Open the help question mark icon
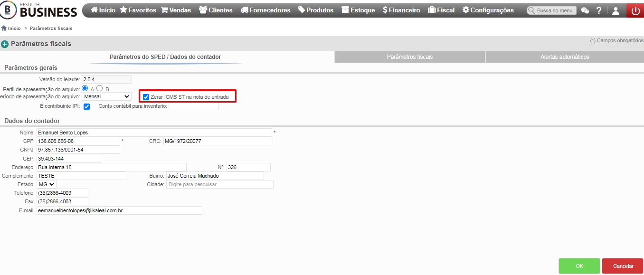Screen dimensions: 644x275 (599, 10)
